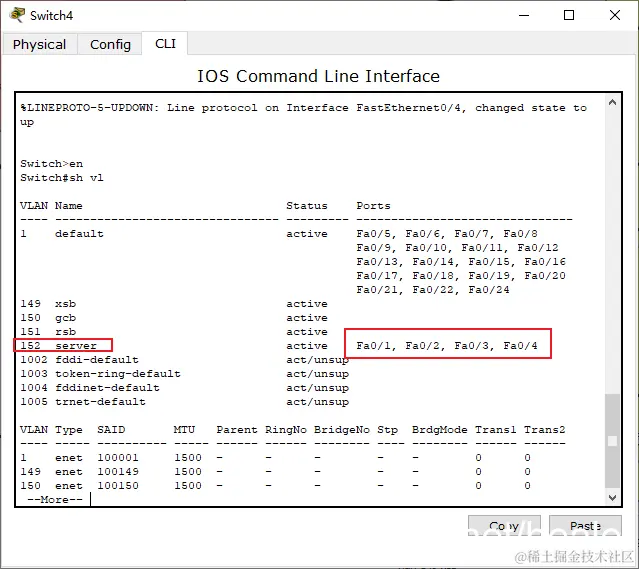Image resolution: width=639 pixels, height=569 pixels.
Task: Click the 'BrdgMode' column header
Action: pyautogui.click(x=439, y=430)
